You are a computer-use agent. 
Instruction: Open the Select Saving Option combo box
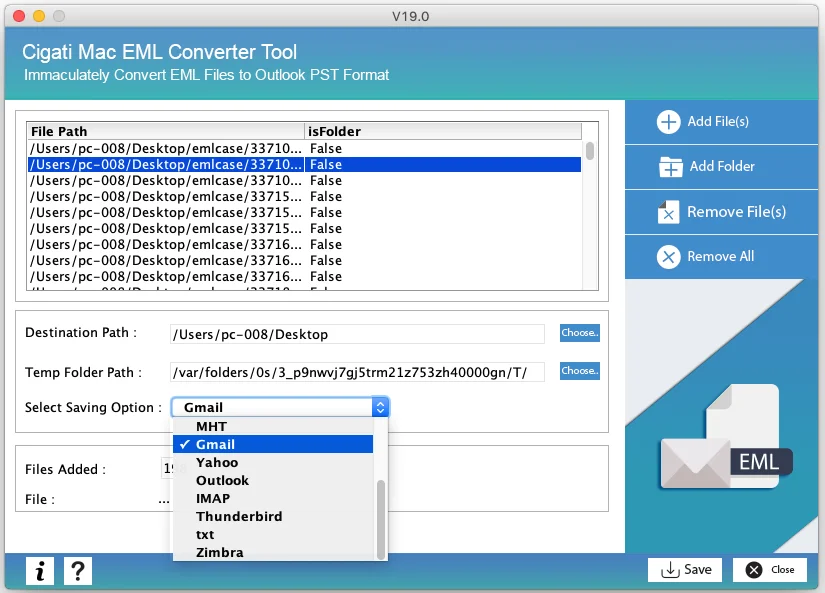coord(280,407)
